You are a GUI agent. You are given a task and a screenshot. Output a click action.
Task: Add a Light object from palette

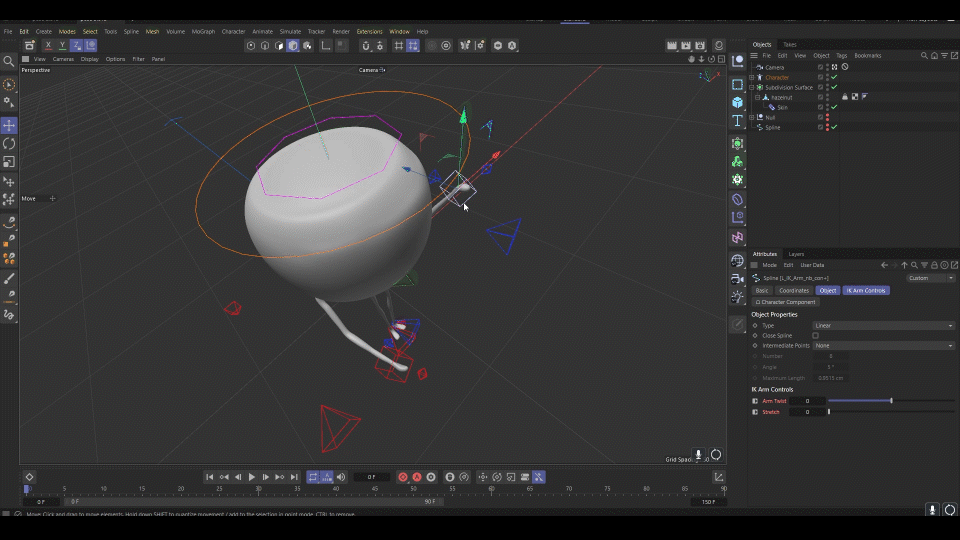(x=737, y=298)
